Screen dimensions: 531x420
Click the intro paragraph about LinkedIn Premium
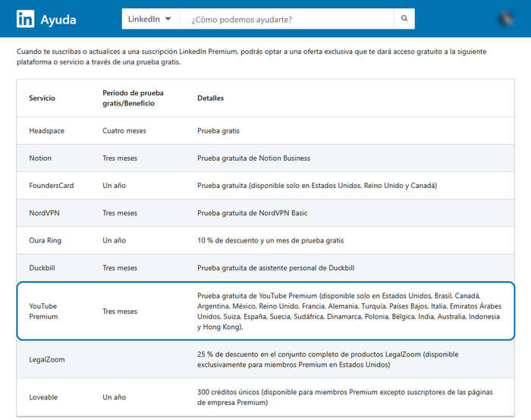coord(252,57)
